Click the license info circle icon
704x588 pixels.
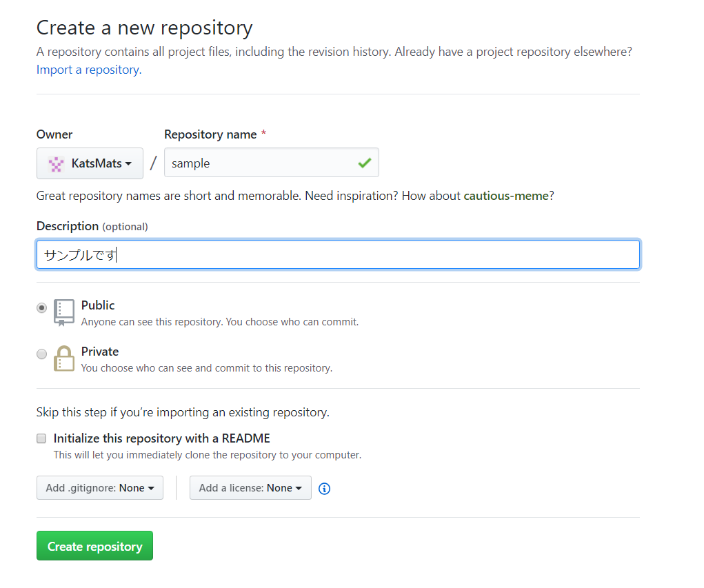click(x=324, y=488)
